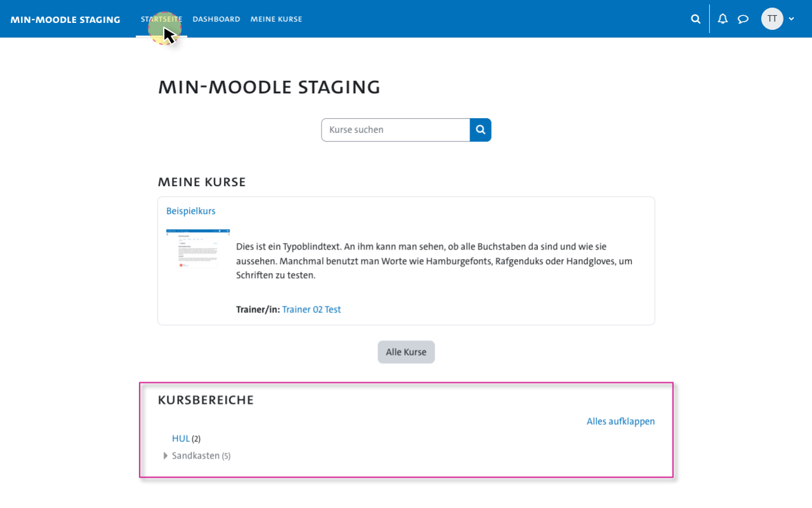Open the search icon in top bar
812x508 pixels.
(x=696, y=19)
